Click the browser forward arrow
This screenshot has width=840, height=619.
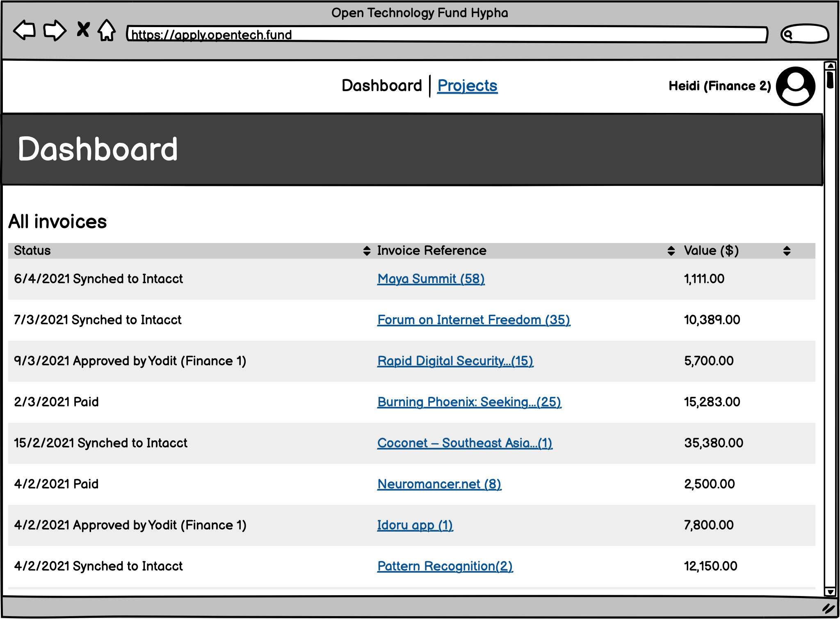click(55, 30)
